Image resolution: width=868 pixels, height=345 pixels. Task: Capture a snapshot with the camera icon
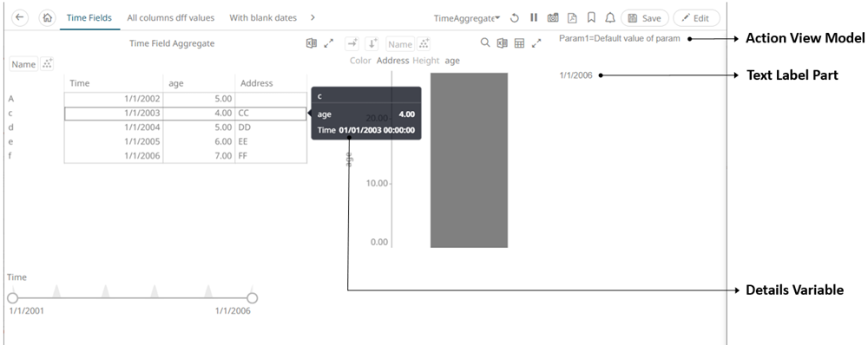[552, 17]
